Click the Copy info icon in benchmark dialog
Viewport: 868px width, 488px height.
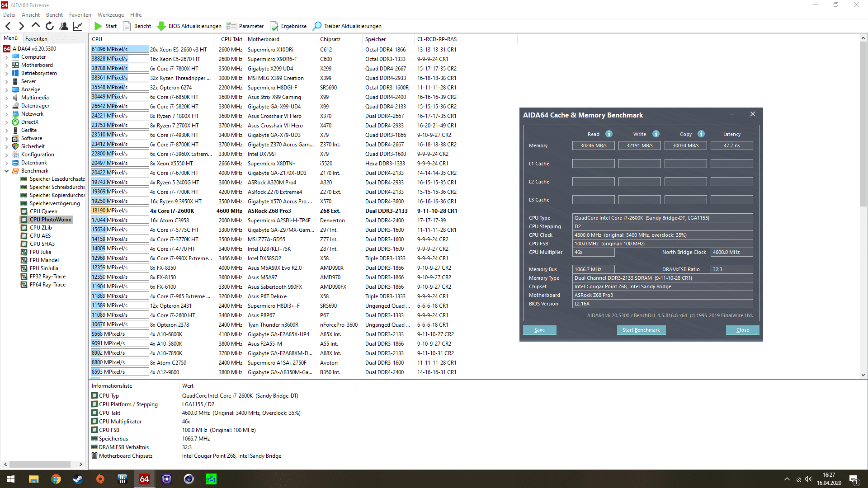pos(701,134)
